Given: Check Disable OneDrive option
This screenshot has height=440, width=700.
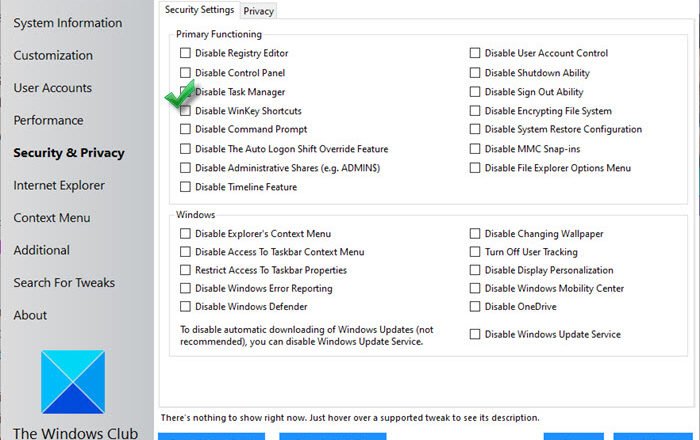Looking at the screenshot, I should pos(475,307).
